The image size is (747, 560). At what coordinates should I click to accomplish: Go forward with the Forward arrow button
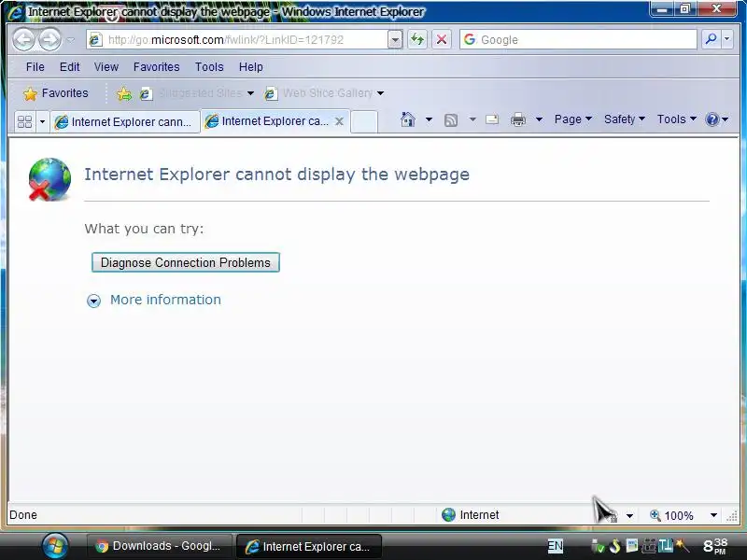pyautogui.click(x=49, y=39)
